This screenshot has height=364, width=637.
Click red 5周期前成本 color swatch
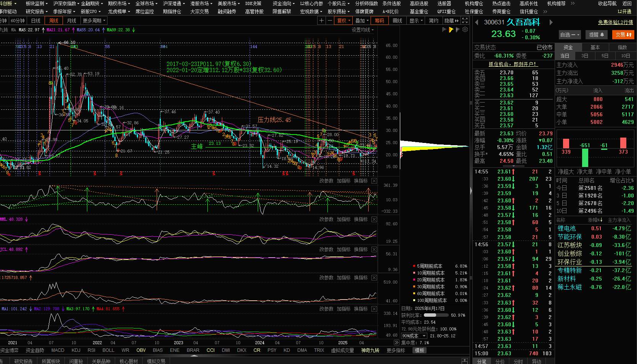click(x=414, y=266)
